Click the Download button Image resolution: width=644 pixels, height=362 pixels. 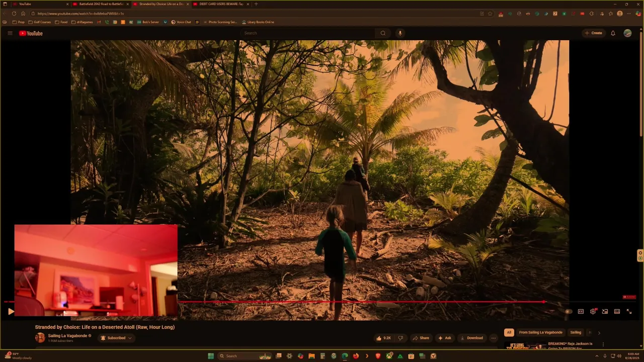pyautogui.click(x=472, y=338)
